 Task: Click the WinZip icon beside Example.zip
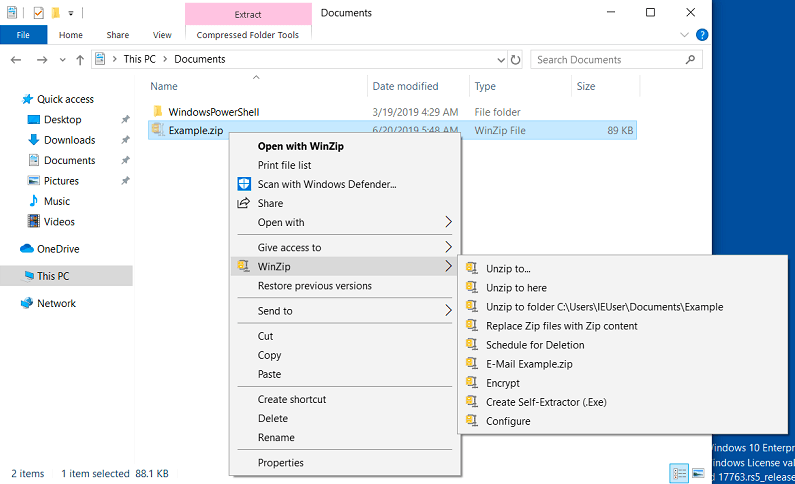click(x=157, y=129)
